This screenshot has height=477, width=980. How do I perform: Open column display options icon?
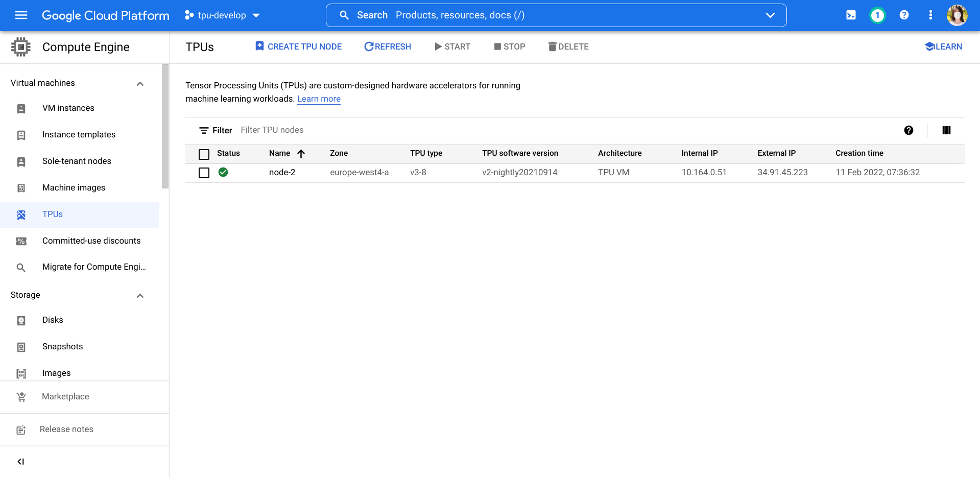[946, 130]
